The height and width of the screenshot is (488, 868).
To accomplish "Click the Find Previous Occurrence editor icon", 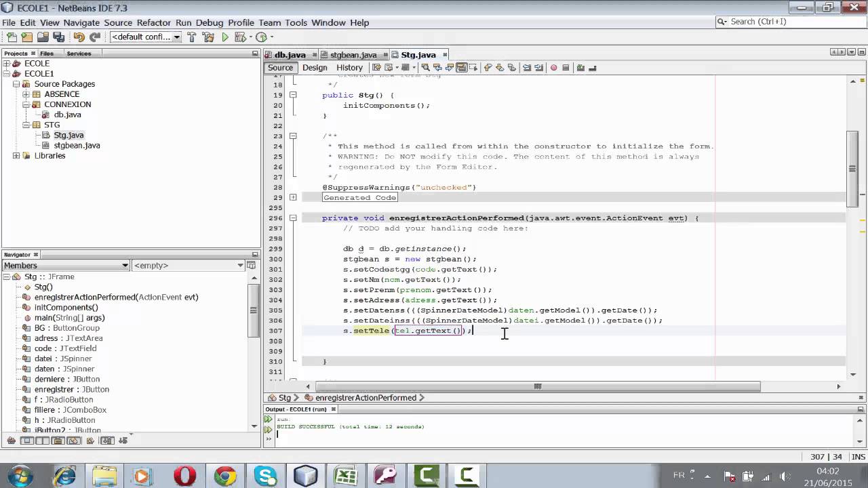I will tap(437, 68).
